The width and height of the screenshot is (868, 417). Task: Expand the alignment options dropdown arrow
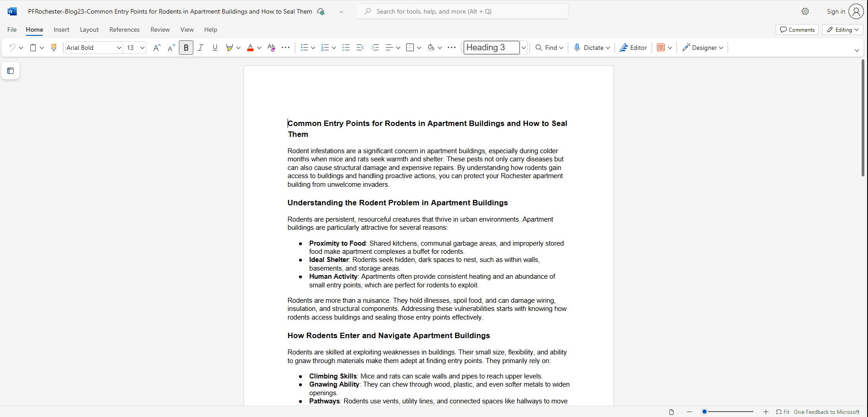coord(398,48)
